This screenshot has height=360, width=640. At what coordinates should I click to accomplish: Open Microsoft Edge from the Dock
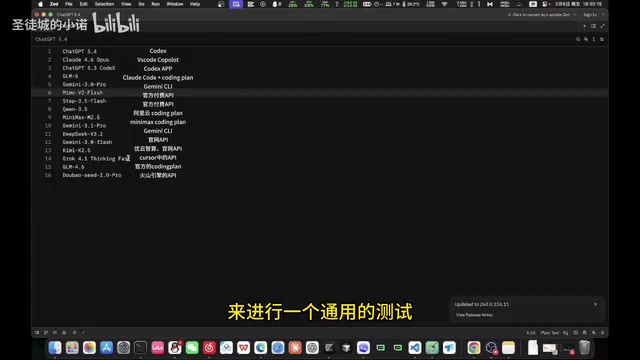click(x=260, y=348)
